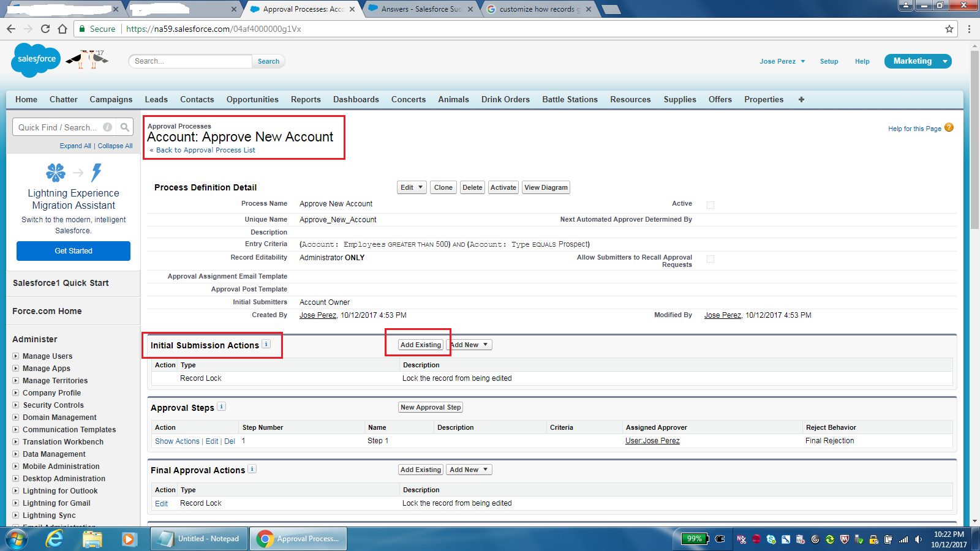Open the Marketing app menu dropdown
980x551 pixels.
tap(945, 61)
